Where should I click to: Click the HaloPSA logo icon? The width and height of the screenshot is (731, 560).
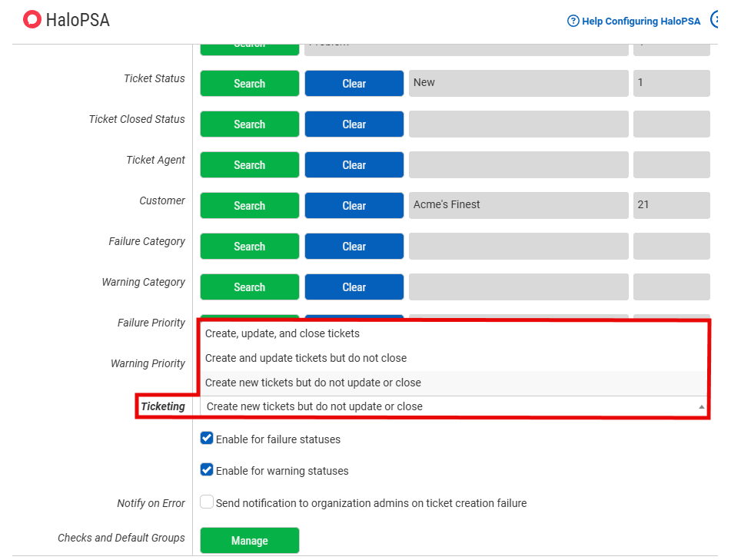coord(32,20)
